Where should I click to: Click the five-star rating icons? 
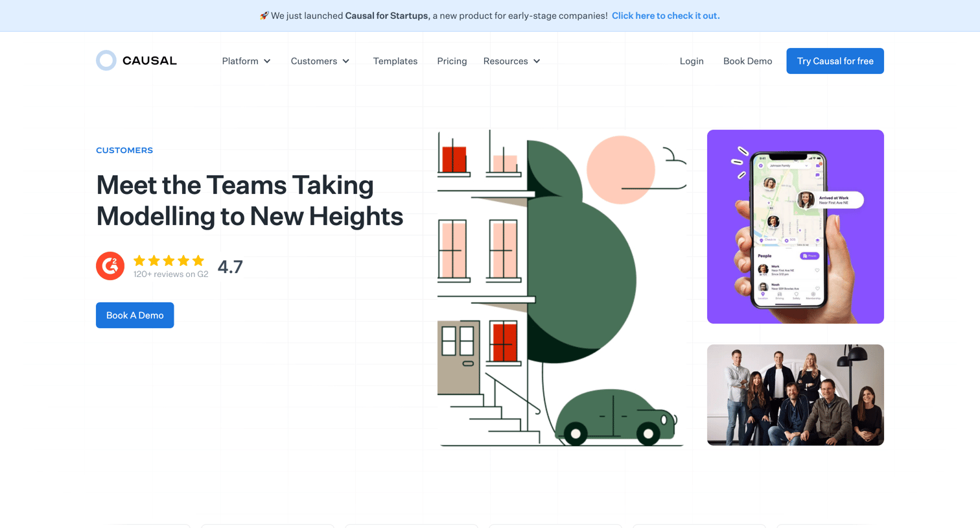[169, 261]
